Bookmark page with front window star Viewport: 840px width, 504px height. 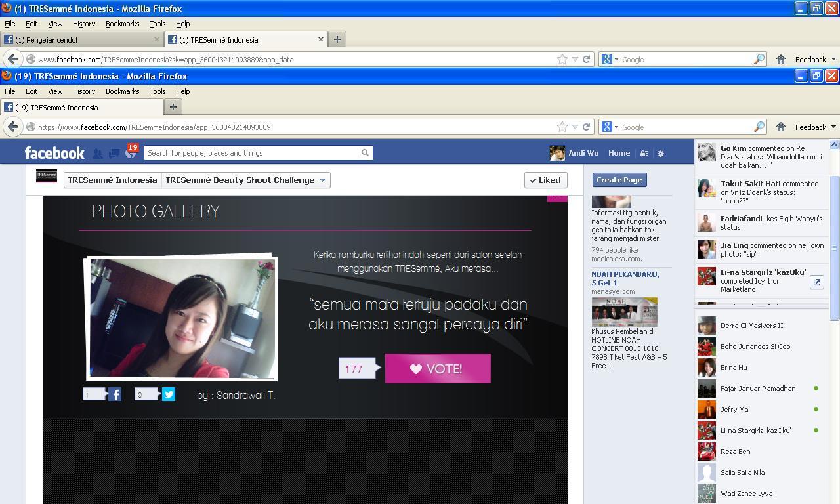pos(562,127)
